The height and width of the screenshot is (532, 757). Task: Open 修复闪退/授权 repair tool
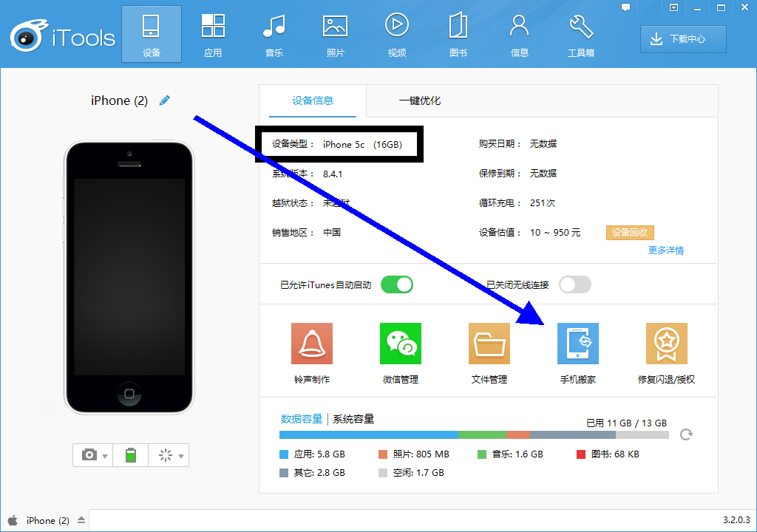pyautogui.click(x=666, y=353)
